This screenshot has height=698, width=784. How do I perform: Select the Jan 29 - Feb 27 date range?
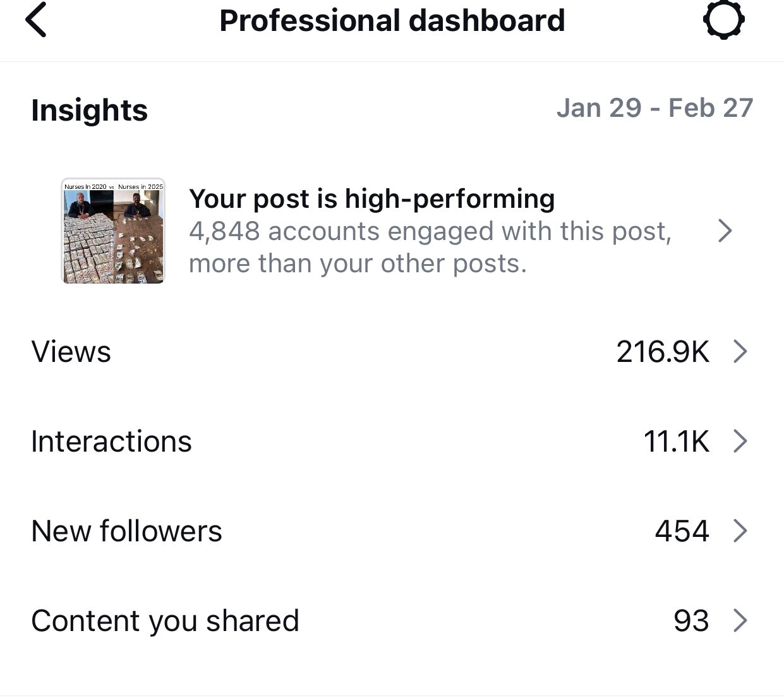point(654,108)
